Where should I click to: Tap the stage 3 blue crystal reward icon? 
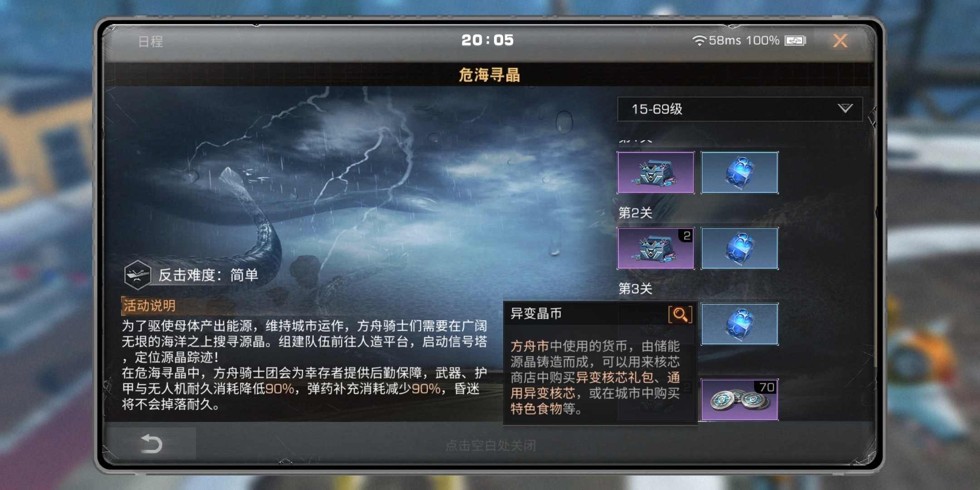(740, 324)
